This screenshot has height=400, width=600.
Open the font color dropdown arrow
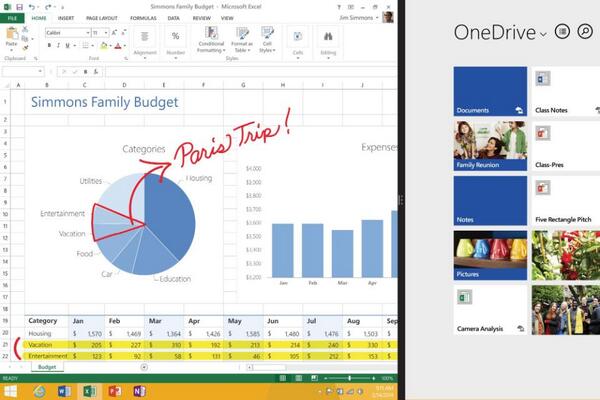click(125, 46)
